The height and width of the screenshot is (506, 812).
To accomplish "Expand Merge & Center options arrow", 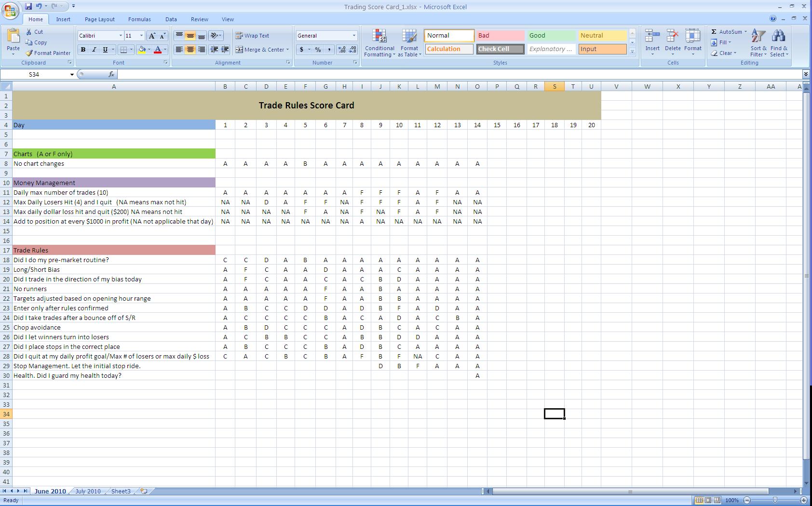I will 287,50.
